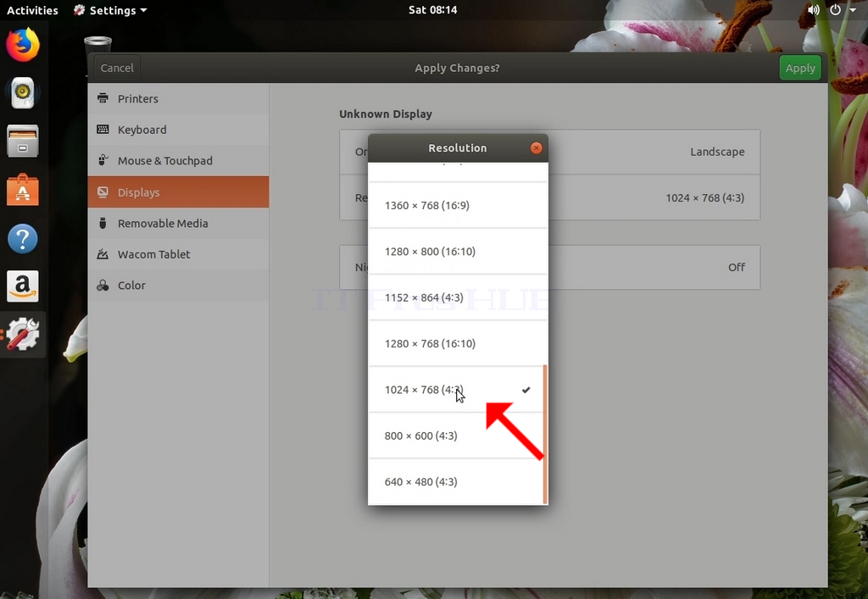Open the volume icon in top bar

813,10
